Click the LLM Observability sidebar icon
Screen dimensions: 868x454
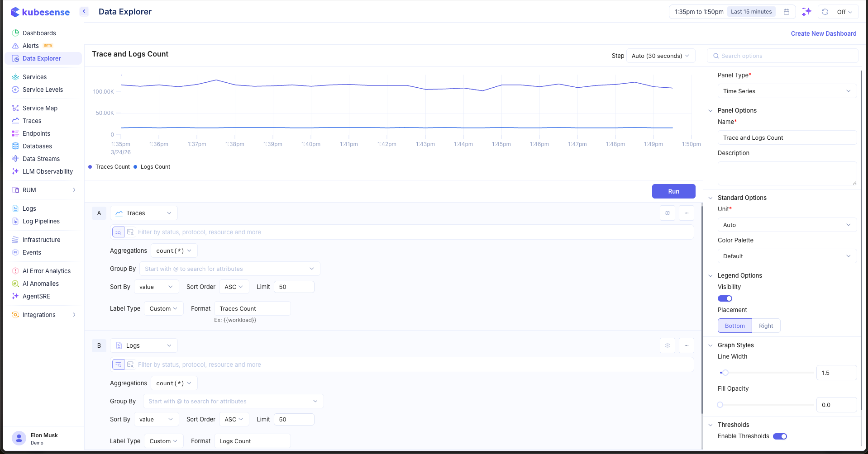pos(15,171)
